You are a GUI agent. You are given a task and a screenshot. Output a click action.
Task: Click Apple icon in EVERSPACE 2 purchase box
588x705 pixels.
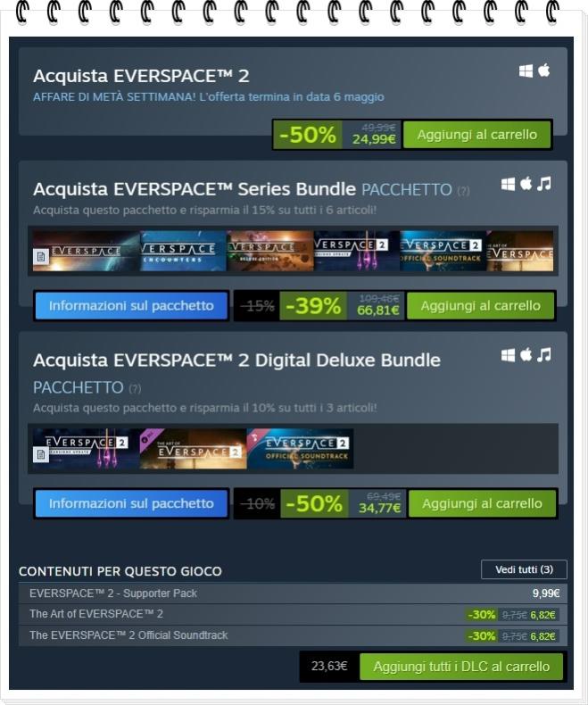click(544, 70)
